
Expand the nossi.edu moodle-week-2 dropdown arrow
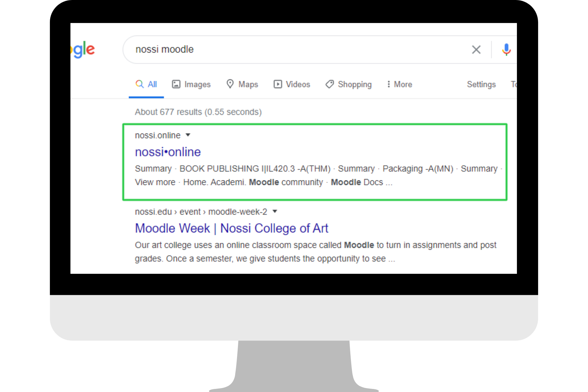(x=275, y=211)
